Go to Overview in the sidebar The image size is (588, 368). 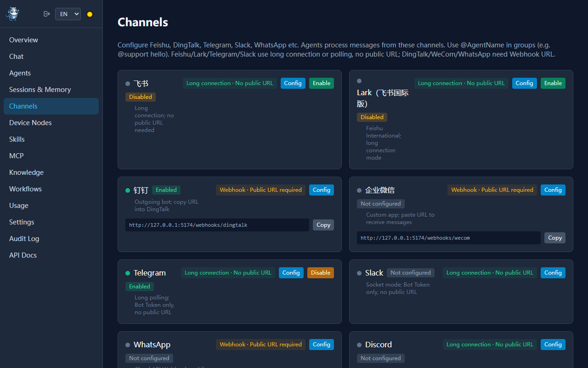[x=51, y=40]
